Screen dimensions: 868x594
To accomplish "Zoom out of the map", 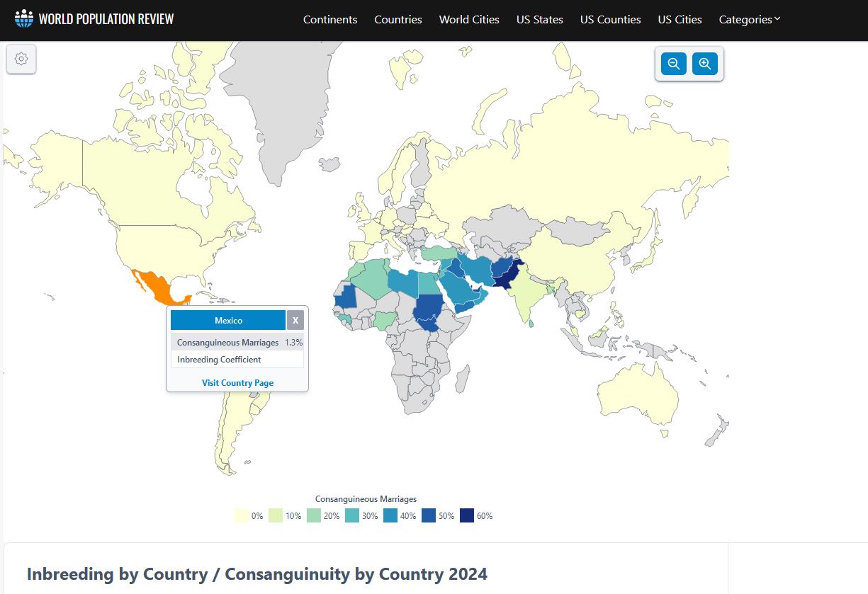I will pos(674,64).
